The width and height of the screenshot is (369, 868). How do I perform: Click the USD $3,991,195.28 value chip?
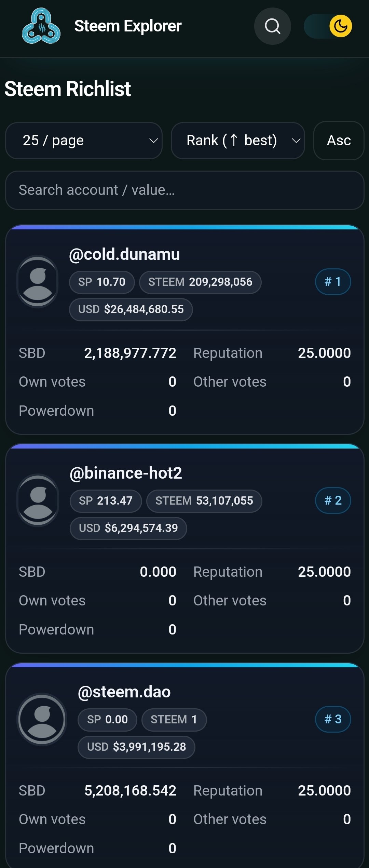(136, 747)
